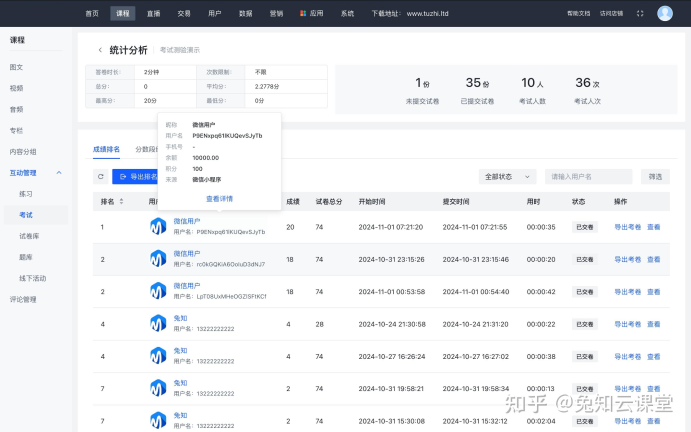Toggle the fullscreen icon in top bar
Viewport: 691px width, 432px height.
(640, 14)
